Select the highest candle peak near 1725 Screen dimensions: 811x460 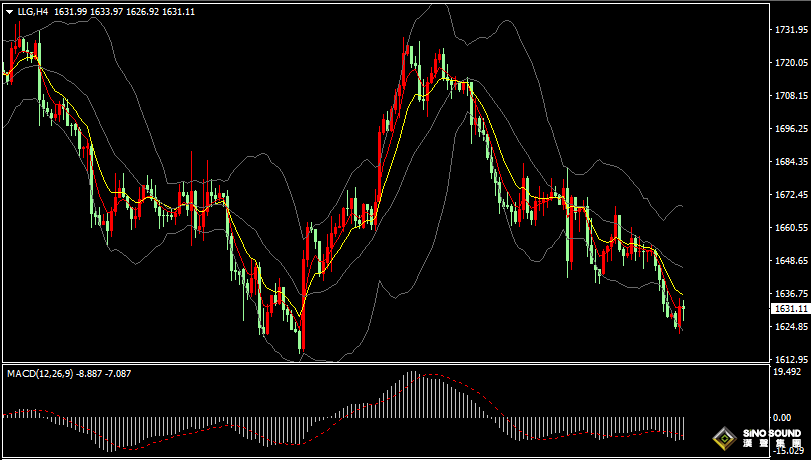tap(408, 48)
